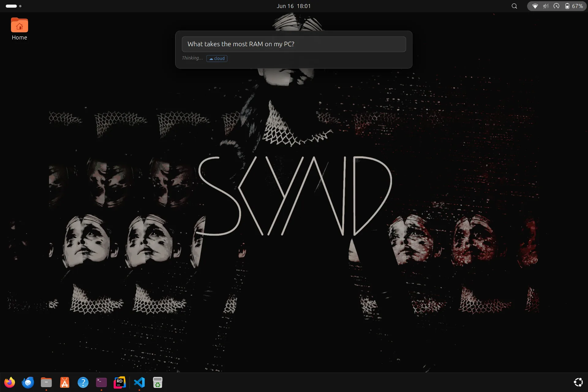Open the Trash icon in dock

click(158, 383)
